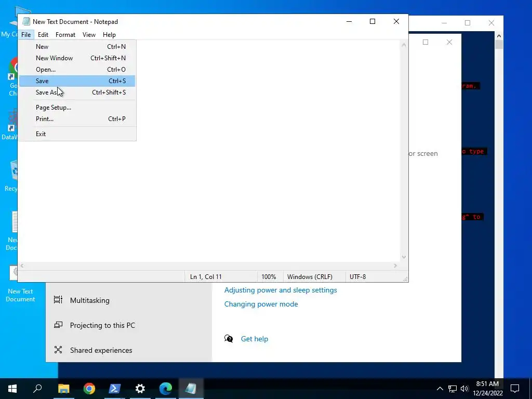532x399 pixels.
Task: Choose Open... in the File menu
Action: (x=77, y=70)
